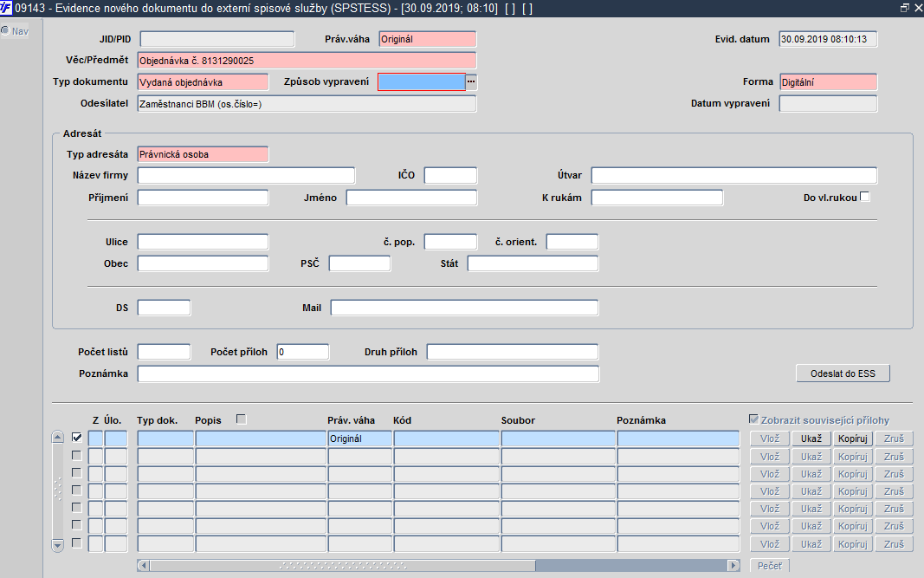The image size is (924, 578).
Task: Toggle the Do vl.rukou checkbox
Action: click(864, 197)
